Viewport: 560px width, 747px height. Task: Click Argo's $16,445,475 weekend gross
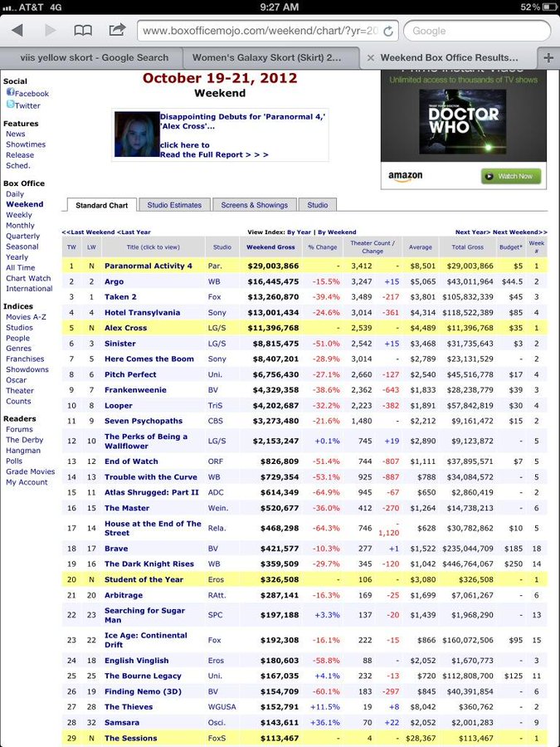(x=273, y=281)
